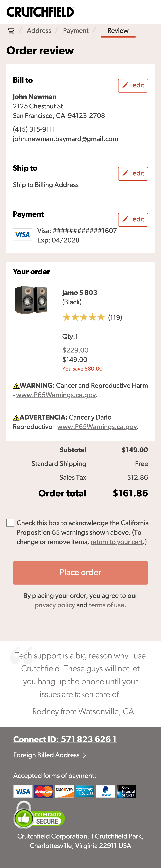This screenshot has height=868, width=161.
Task: Click the PayPal payment icon
Action: (106, 791)
